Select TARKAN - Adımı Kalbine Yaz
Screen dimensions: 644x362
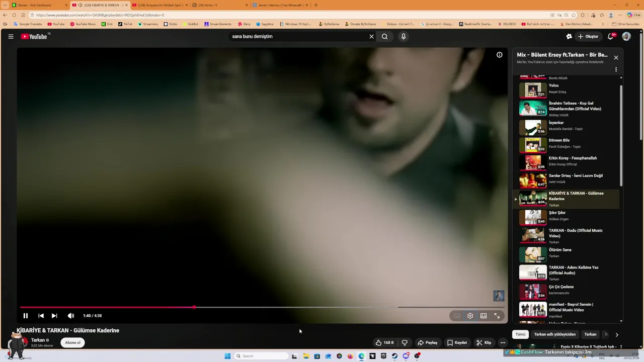coord(566,273)
